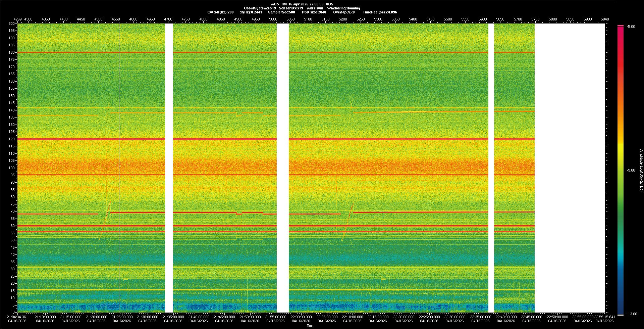Select the 21:35:00.000 time axis label
Screen dimensions: 644x329
tap(173, 317)
